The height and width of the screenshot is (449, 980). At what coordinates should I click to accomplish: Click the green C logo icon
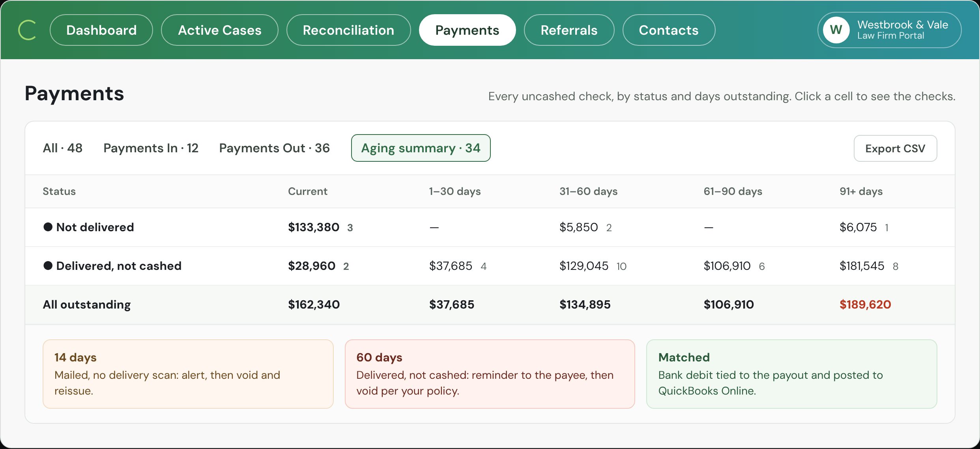[x=27, y=30]
